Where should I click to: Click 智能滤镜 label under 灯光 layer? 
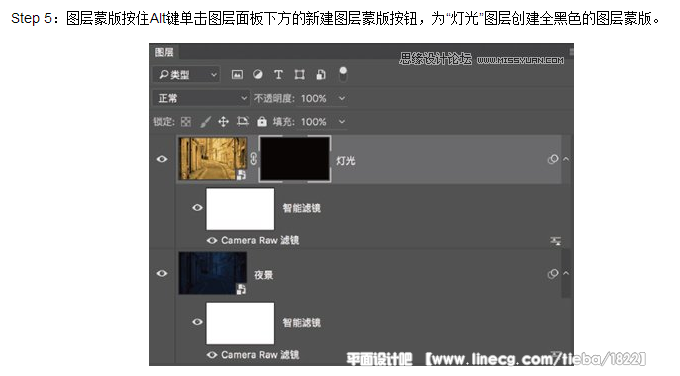point(302,208)
